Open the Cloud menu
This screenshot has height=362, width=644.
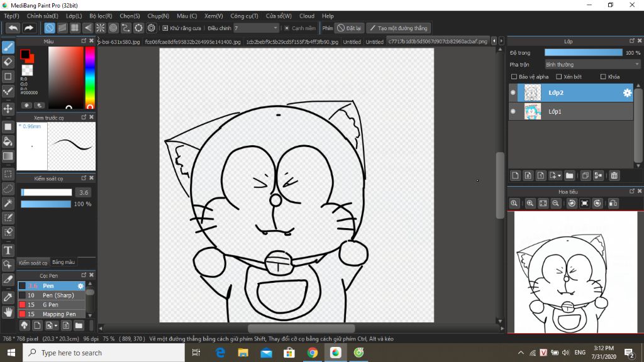point(307,16)
